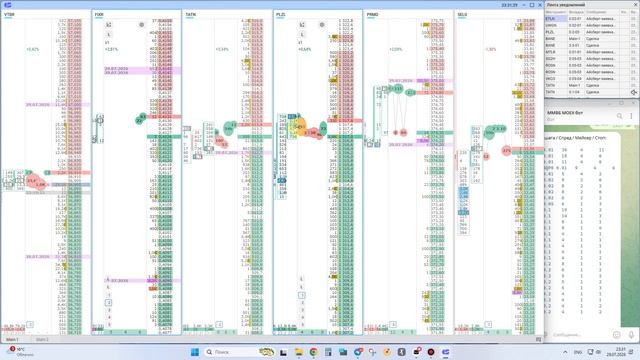This screenshot has height=360, width=640.
Task: Click trading terminal icon in taskbar
Action: (x=446, y=352)
